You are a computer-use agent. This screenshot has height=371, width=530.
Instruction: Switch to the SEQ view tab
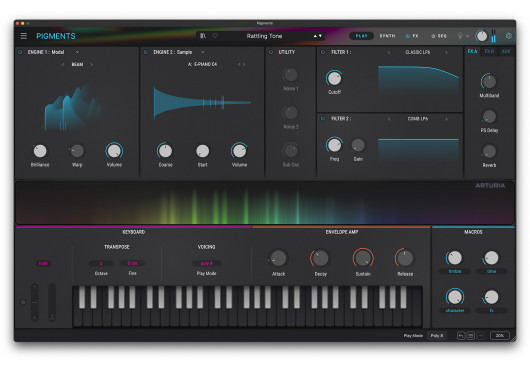(x=442, y=36)
